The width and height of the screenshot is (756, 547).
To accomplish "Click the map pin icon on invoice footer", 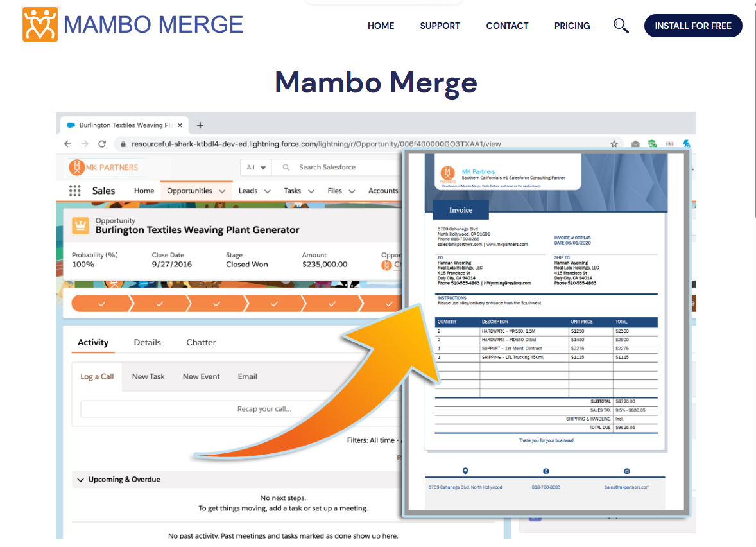I will tap(465, 471).
